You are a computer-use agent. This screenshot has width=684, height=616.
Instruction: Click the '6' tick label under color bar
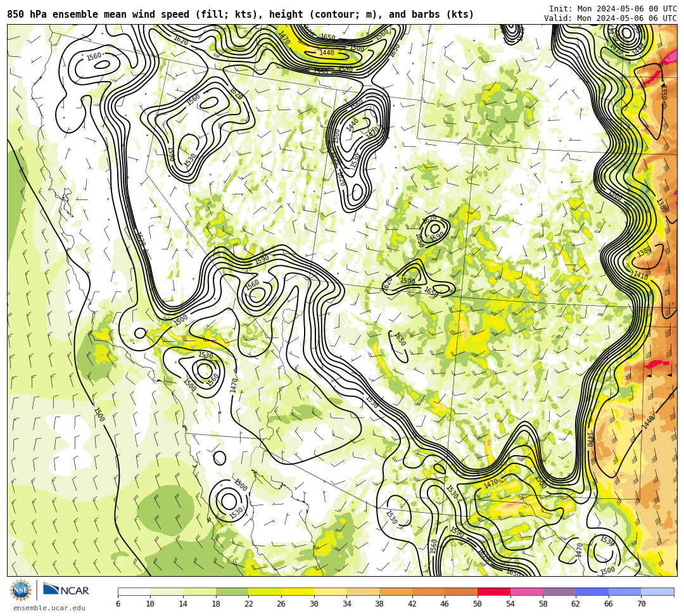pyautogui.click(x=118, y=604)
